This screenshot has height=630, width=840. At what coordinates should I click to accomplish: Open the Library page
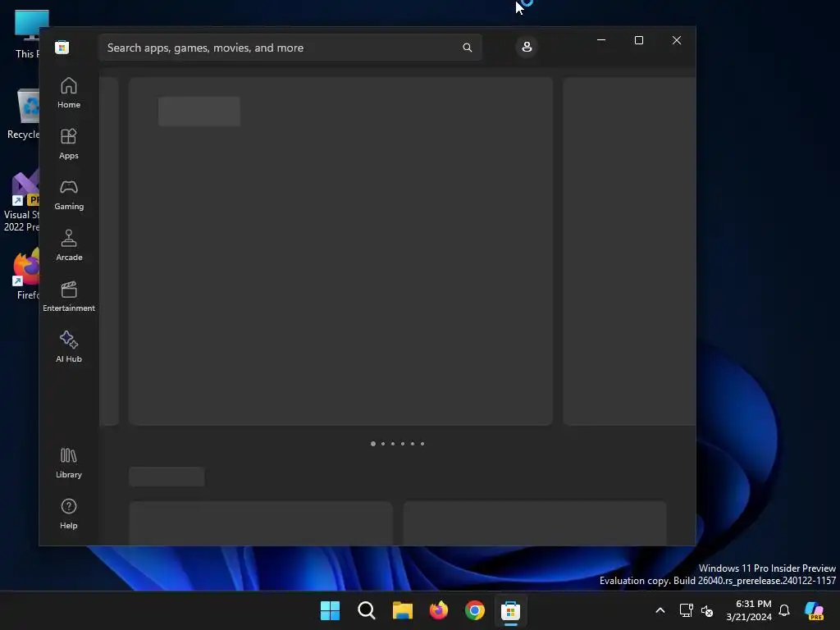(x=69, y=463)
